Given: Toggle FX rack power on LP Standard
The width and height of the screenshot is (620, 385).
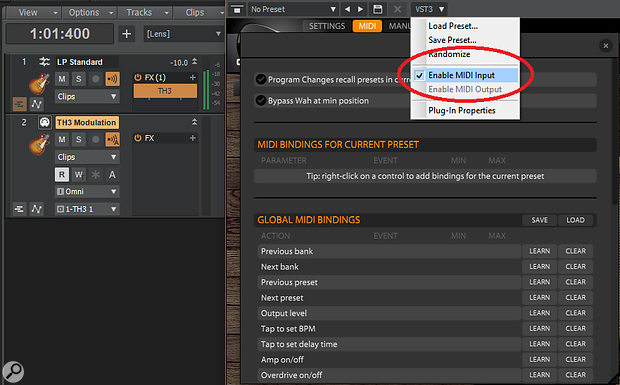Looking at the screenshot, I should point(138,77).
